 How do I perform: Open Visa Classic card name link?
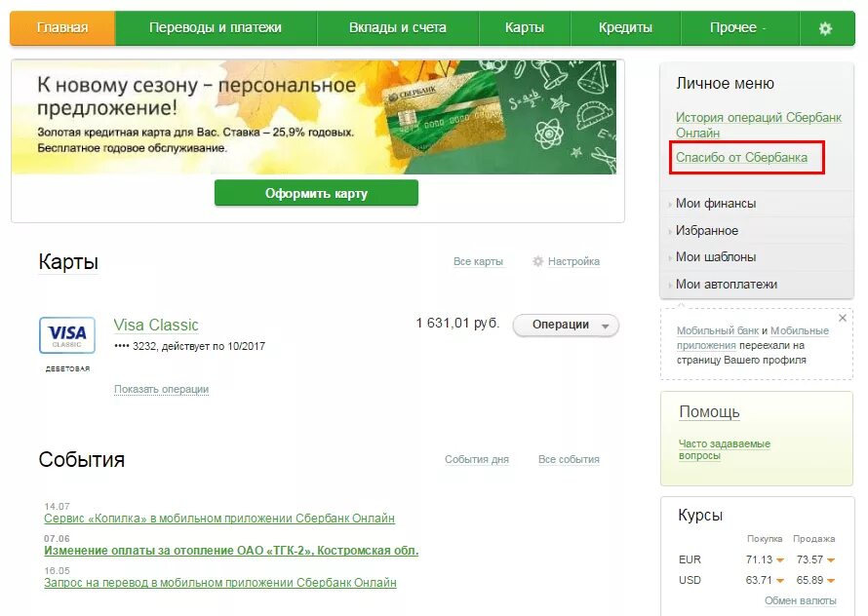coord(156,325)
